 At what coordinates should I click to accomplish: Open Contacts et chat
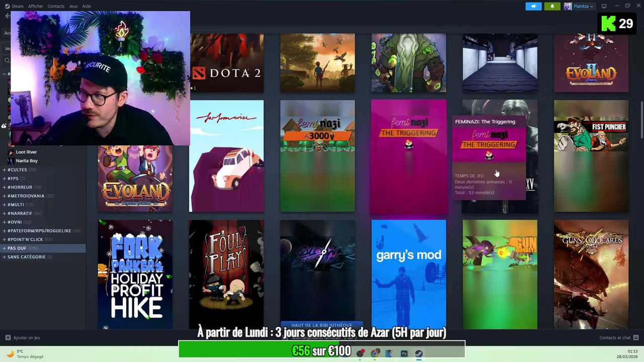coord(615,338)
